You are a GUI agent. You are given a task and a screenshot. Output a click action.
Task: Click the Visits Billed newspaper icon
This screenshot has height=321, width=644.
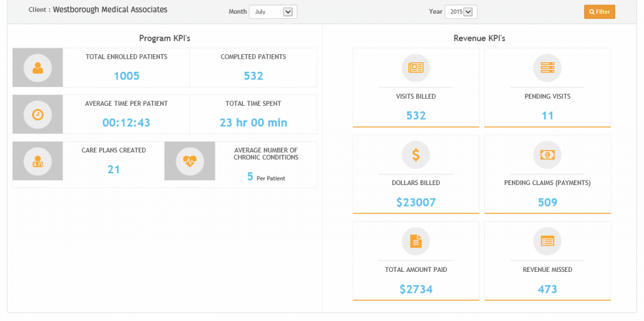point(416,67)
